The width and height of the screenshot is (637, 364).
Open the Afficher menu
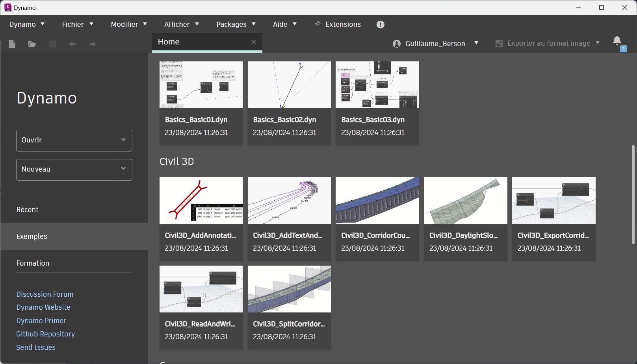(181, 24)
